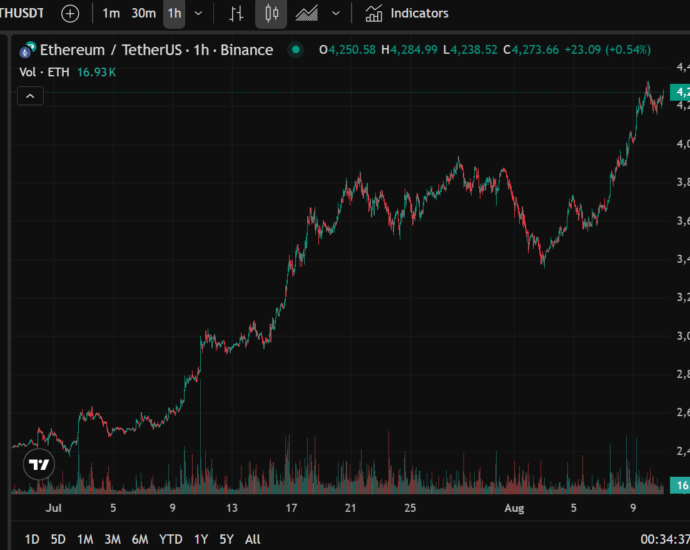The height and width of the screenshot is (550, 690).
Task: Set range to 3M
Action: click(113, 539)
